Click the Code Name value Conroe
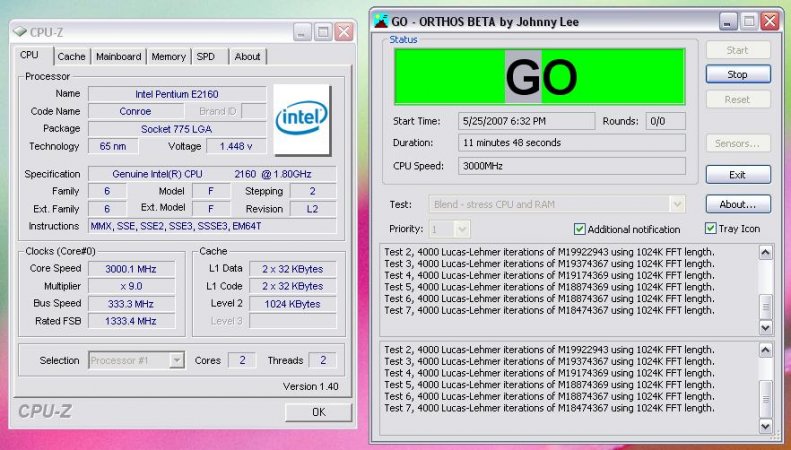This screenshot has width=791, height=450. click(x=136, y=111)
